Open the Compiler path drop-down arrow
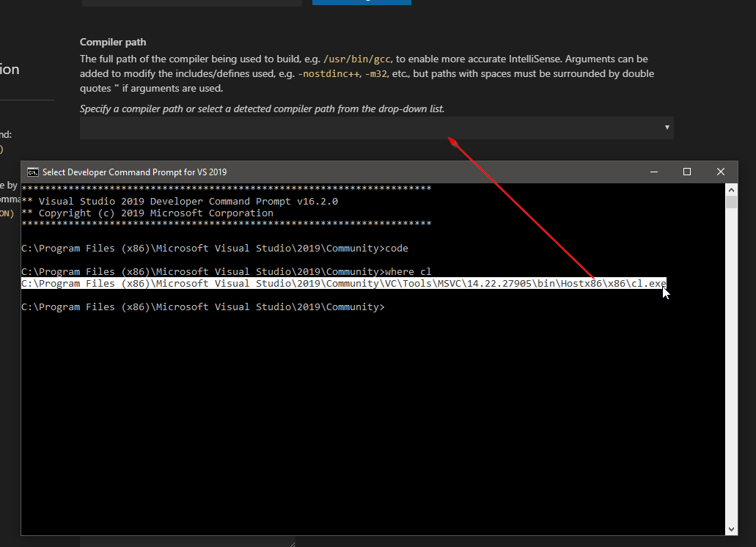 667,128
